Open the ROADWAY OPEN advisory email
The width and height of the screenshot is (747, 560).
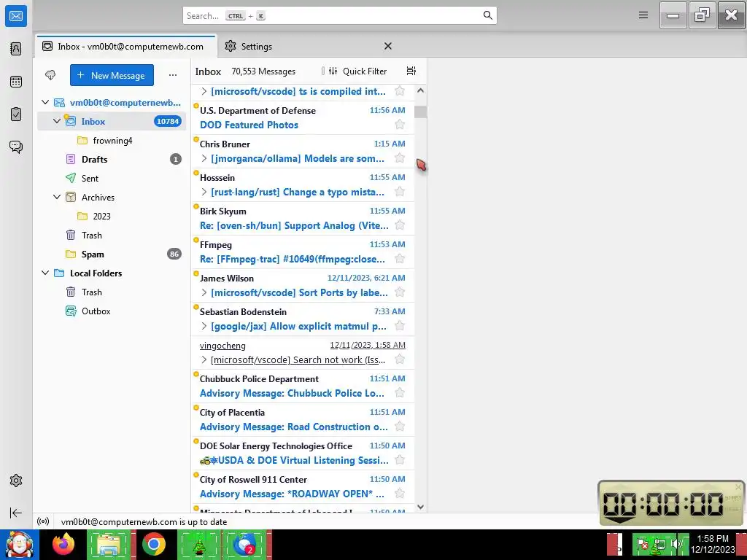point(303,486)
